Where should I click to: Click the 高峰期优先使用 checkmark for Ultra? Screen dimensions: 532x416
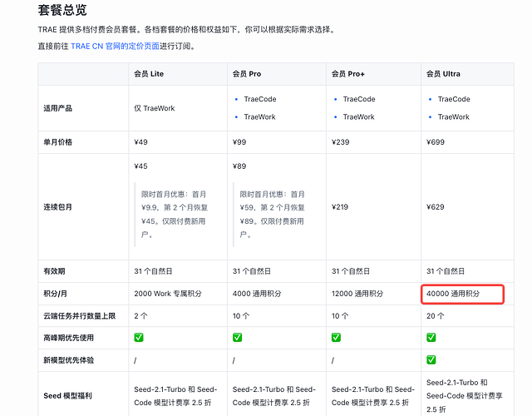coord(431,338)
